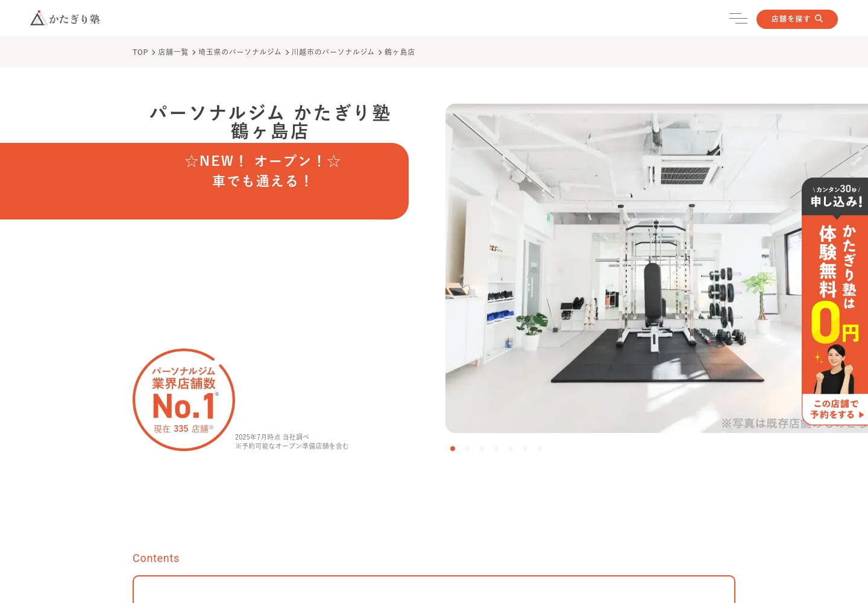This screenshot has height=603, width=868.
Task: Click the 車でも通える！ text
Action: click(x=263, y=181)
